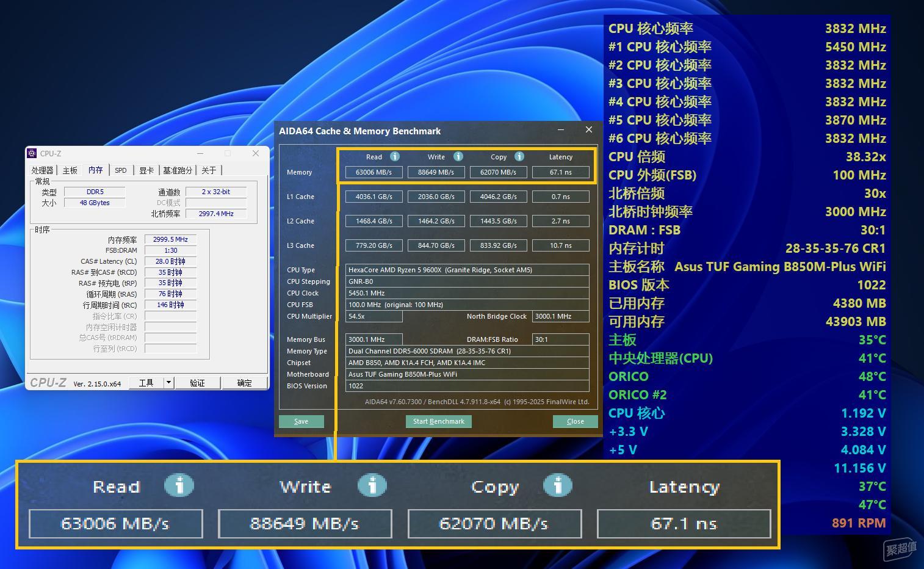Select the 内存 tab in CPU-Z
This screenshot has height=569, width=924.
[96, 170]
